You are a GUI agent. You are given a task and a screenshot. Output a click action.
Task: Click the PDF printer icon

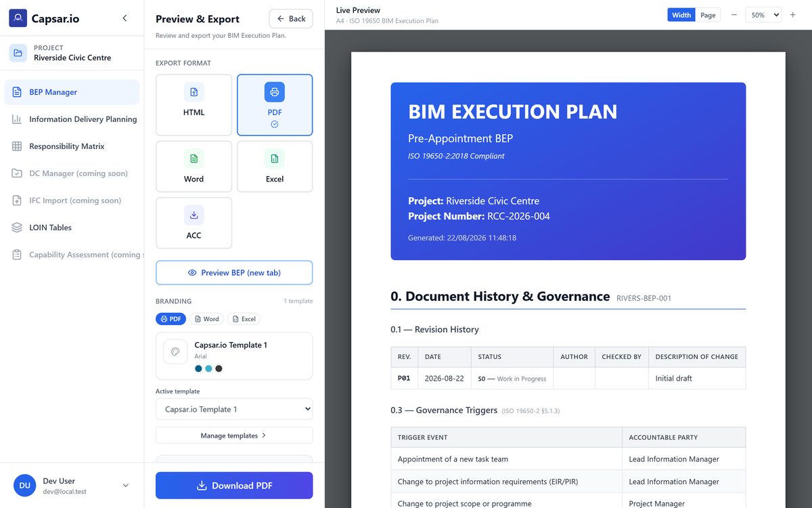click(275, 92)
